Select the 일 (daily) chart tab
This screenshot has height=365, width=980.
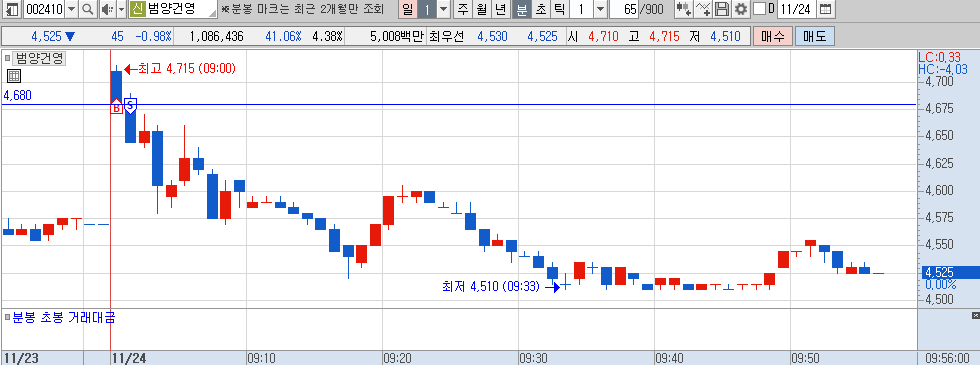pyautogui.click(x=408, y=9)
